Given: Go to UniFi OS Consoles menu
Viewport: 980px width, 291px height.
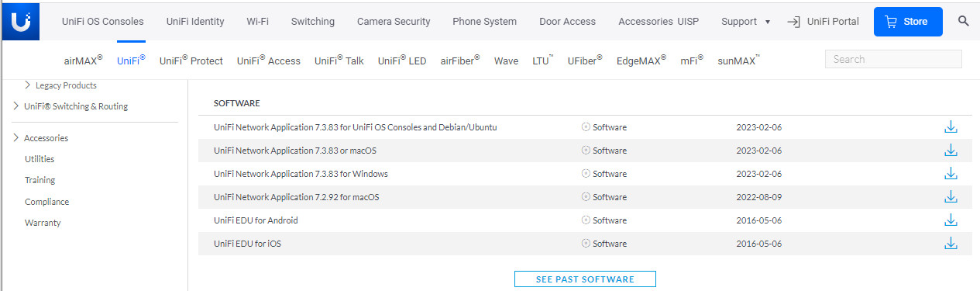Looking at the screenshot, I should tap(103, 22).
